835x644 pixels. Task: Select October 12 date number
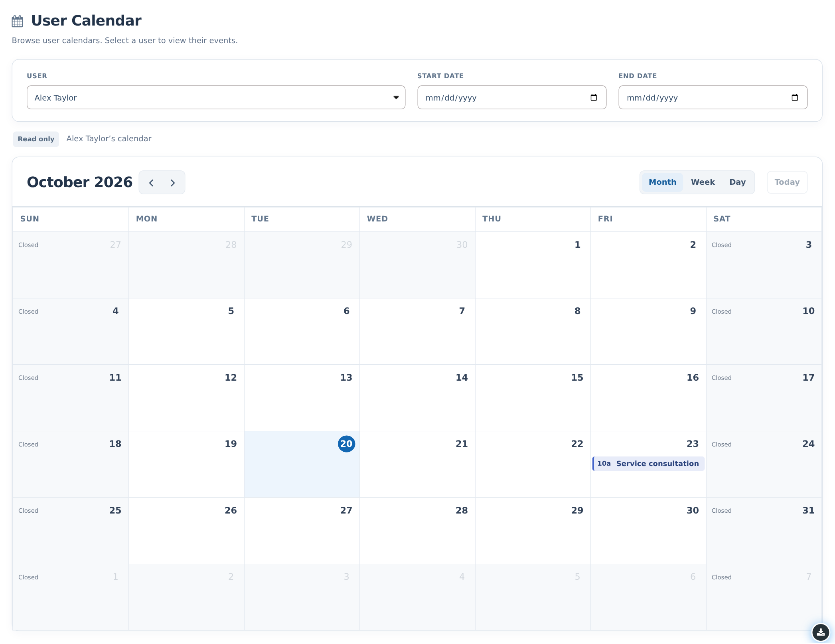click(231, 377)
